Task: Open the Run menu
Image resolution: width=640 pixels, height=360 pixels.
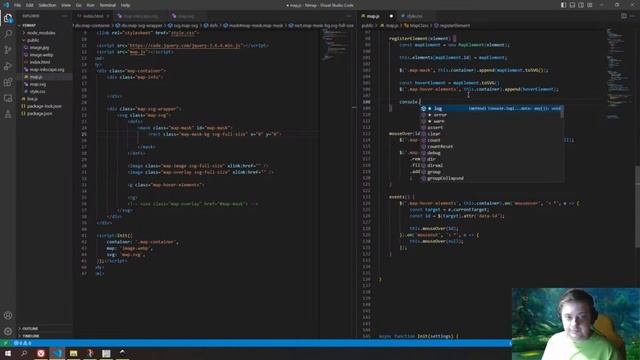Action: pos(91,5)
